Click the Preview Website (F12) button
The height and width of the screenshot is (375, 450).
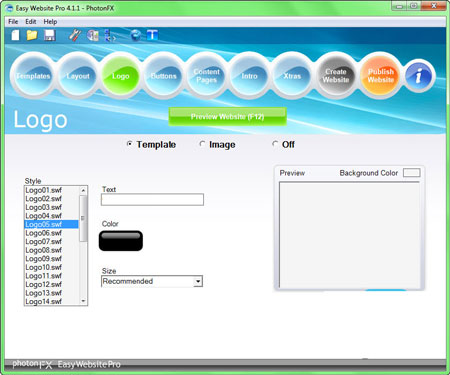coord(228,117)
